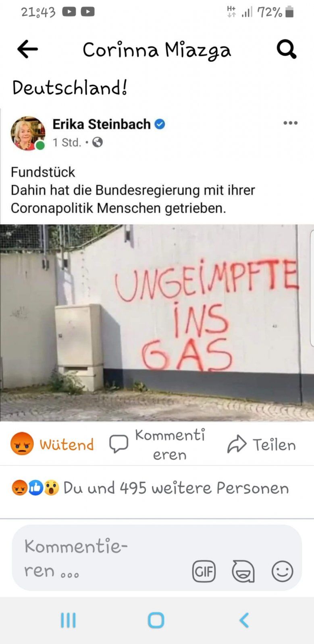314x644 pixels.
Task: Open the Erika Steinbach profile name link
Action: (x=102, y=124)
